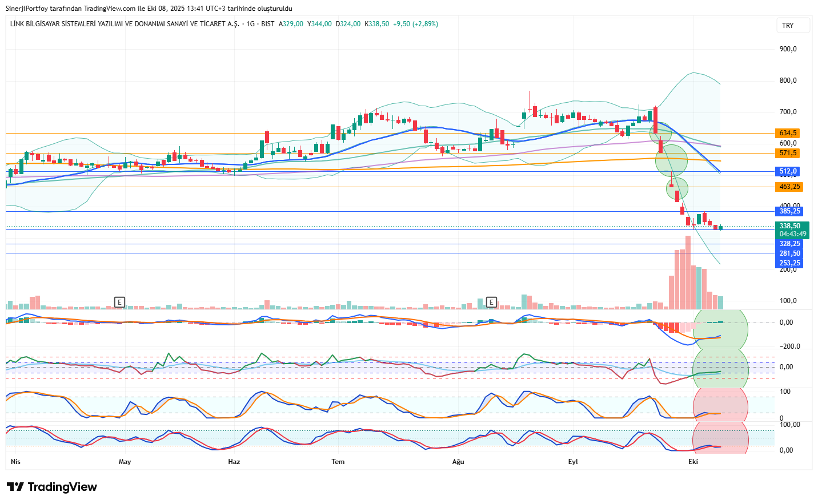Click the Eyl month label

(573, 462)
